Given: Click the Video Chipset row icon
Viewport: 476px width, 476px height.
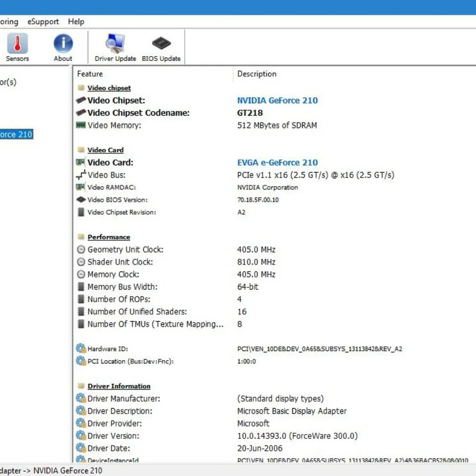Looking at the screenshot, I should click(x=81, y=100).
